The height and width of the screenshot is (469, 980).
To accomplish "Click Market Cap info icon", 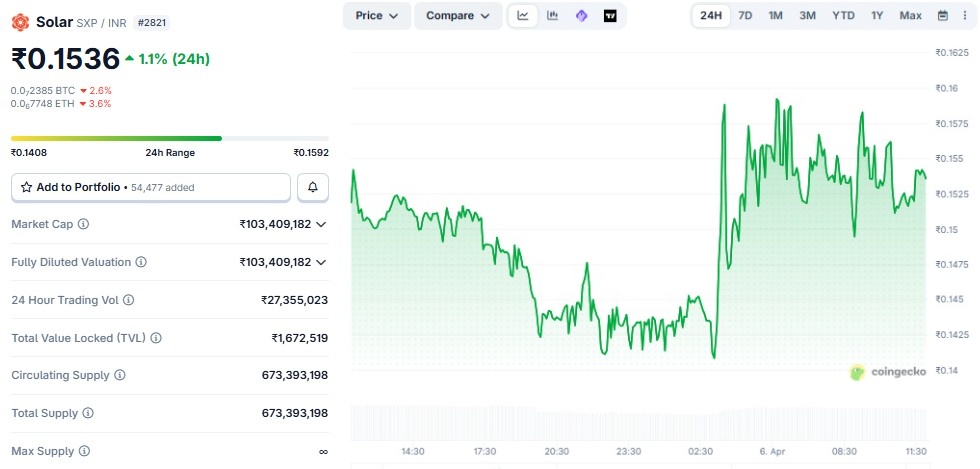I will pos(84,224).
